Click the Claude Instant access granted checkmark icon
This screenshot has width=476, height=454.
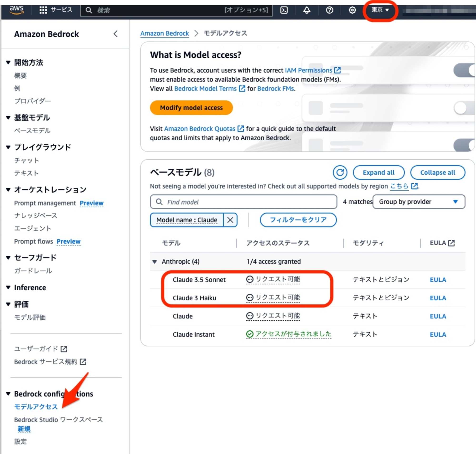click(249, 334)
